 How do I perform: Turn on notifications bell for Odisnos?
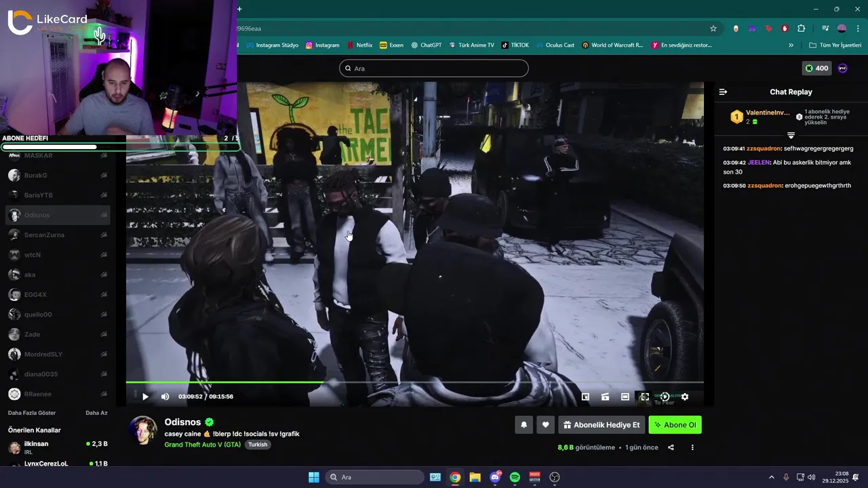(524, 425)
